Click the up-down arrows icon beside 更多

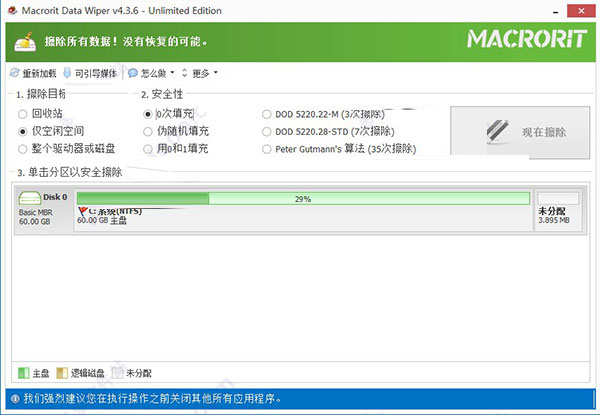pyautogui.click(x=184, y=73)
